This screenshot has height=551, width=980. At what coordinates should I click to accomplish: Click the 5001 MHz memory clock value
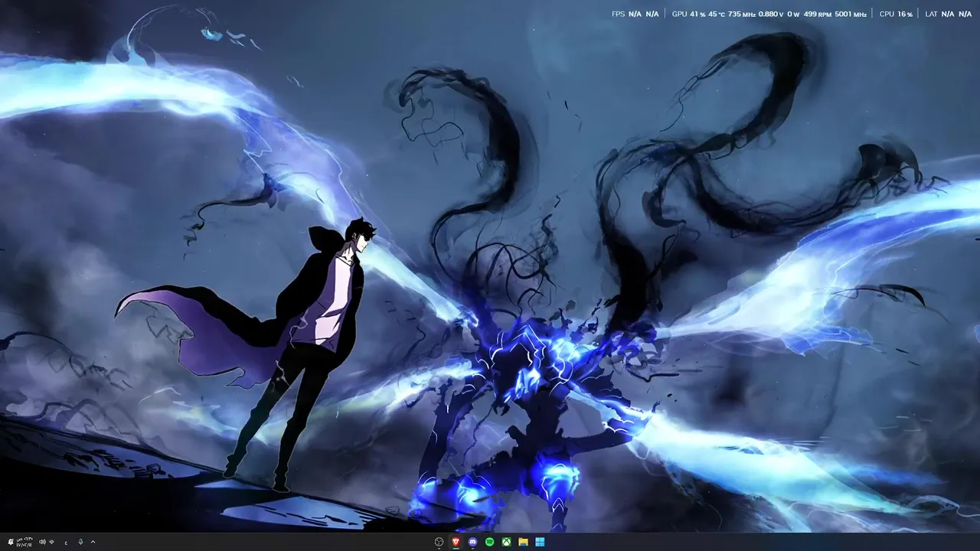click(851, 14)
